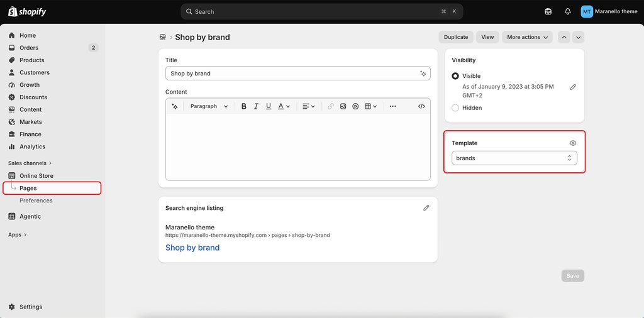
Task: Switch to HTML code view
Action: [x=421, y=106]
